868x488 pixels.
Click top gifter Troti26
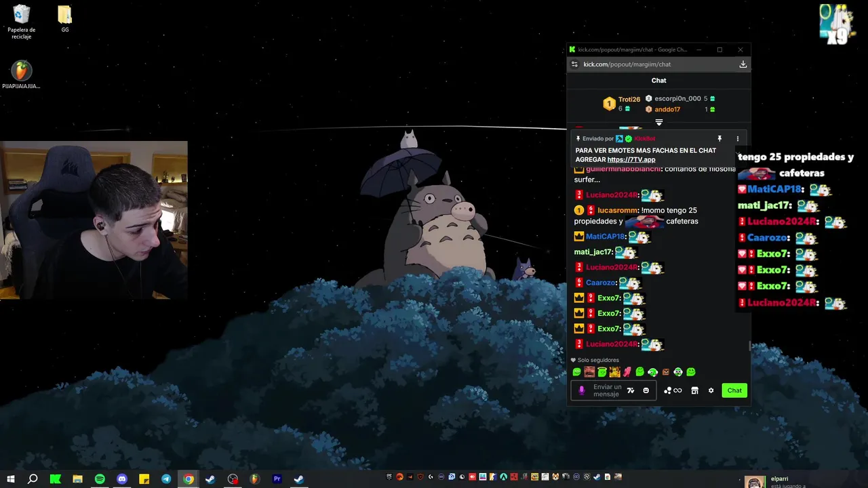pyautogui.click(x=629, y=99)
